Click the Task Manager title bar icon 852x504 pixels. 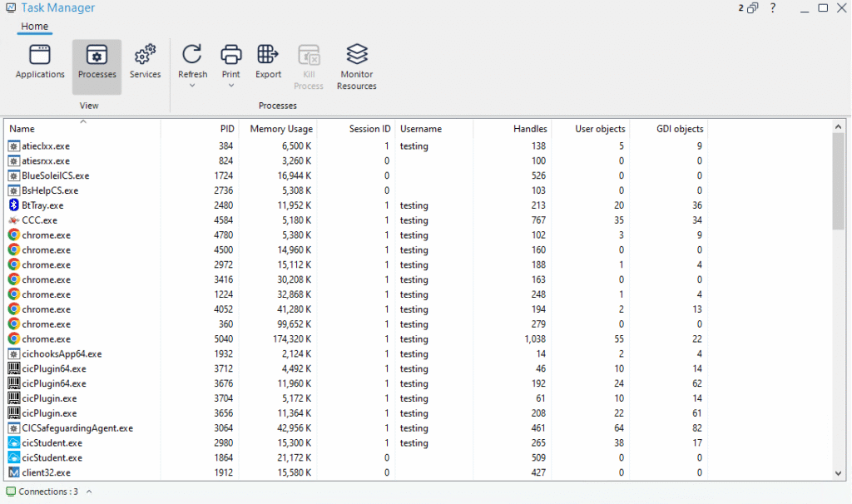[x=10, y=7]
